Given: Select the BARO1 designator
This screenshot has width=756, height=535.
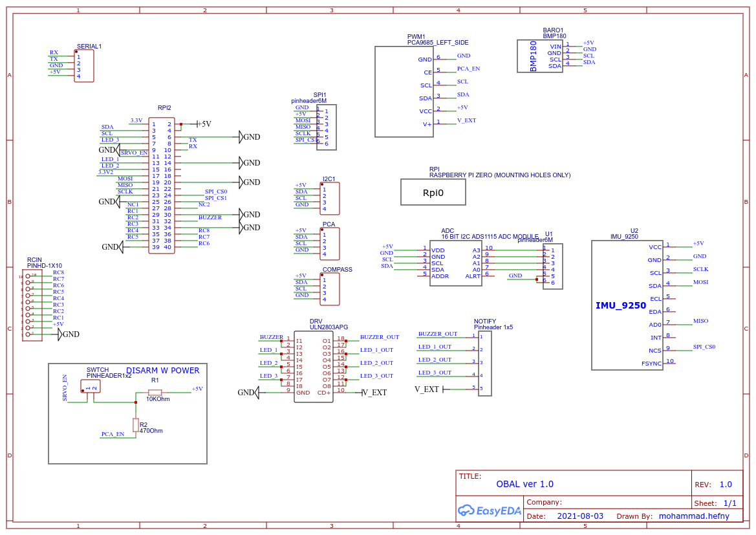Looking at the screenshot, I should point(553,30).
